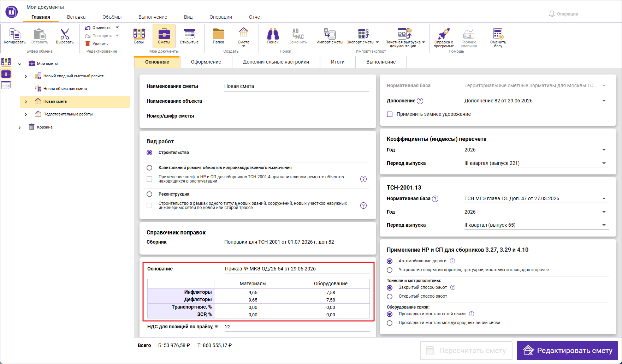Select Капитальный ремонт объектов radio option
The height and width of the screenshot is (364, 622).
[x=149, y=168]
